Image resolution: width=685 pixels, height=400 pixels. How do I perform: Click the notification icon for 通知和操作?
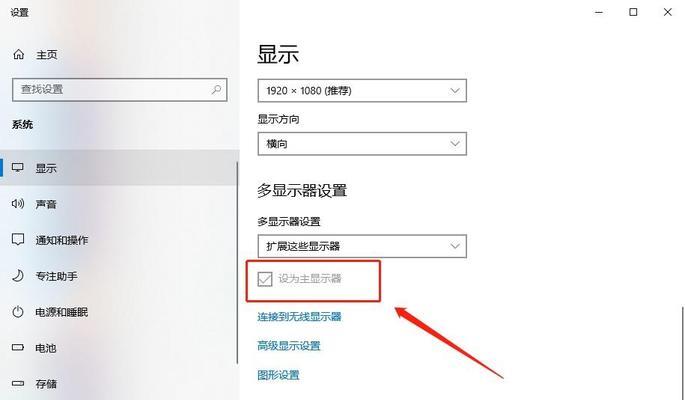[18, 240]
